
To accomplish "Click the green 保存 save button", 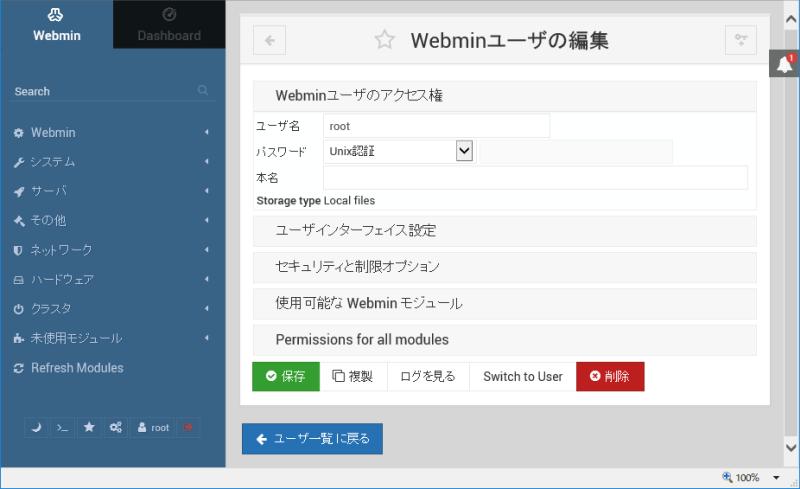I will tap(286, 377).
